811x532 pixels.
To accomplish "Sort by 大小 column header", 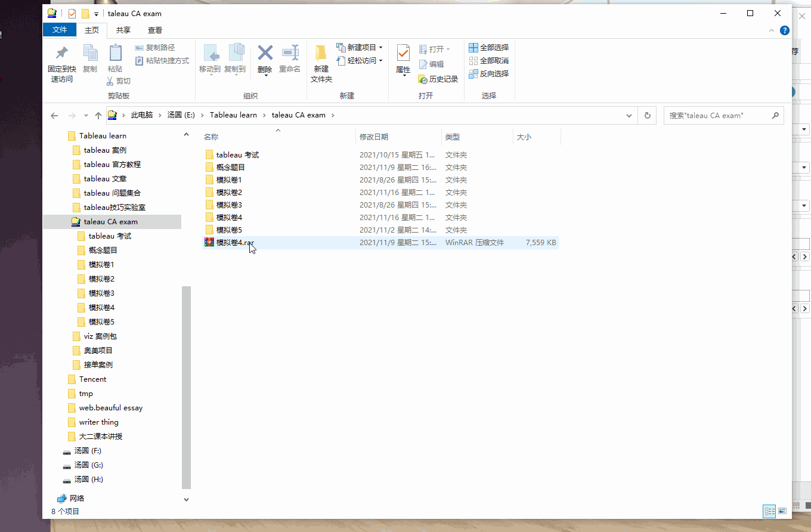I will 537,137.
